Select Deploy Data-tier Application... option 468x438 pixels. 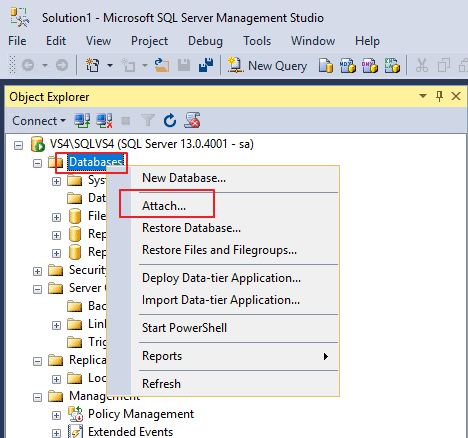point(223,278)
